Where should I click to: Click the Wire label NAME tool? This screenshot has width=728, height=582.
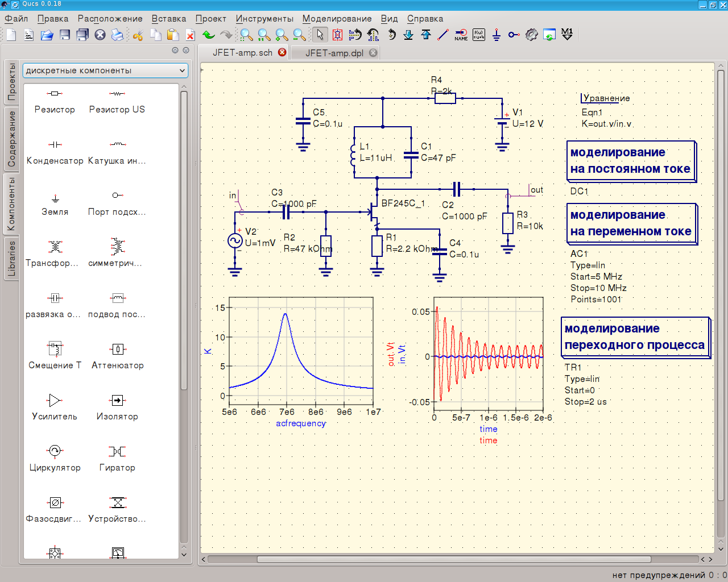461,35
